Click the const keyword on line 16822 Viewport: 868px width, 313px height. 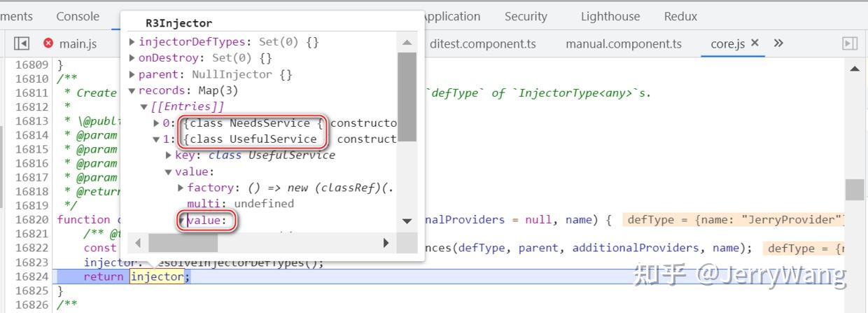100,248
